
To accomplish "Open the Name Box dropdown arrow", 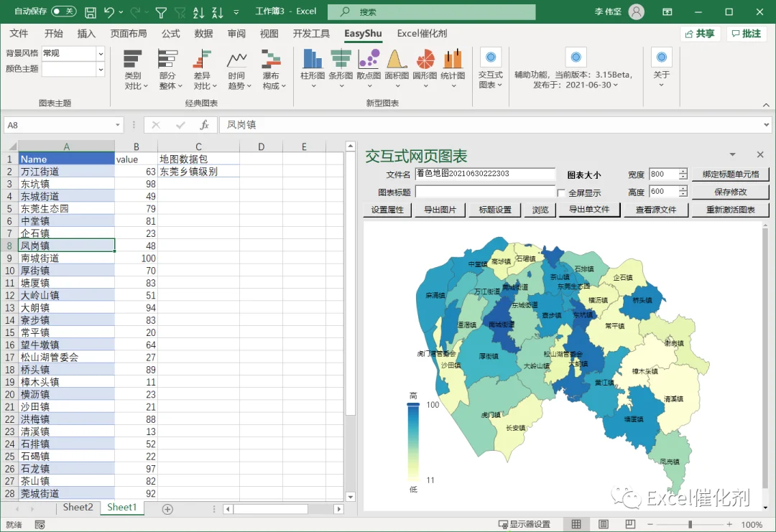I will click(118, 125).
